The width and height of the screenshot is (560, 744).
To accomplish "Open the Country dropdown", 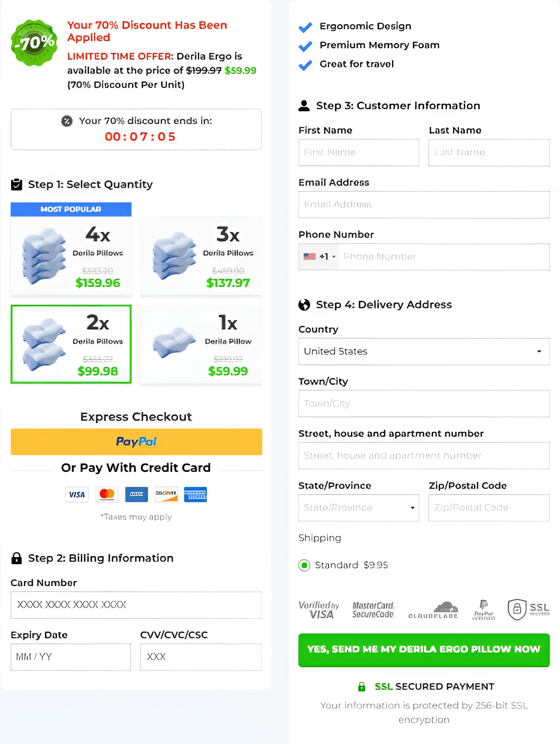I will pos(423,352).
